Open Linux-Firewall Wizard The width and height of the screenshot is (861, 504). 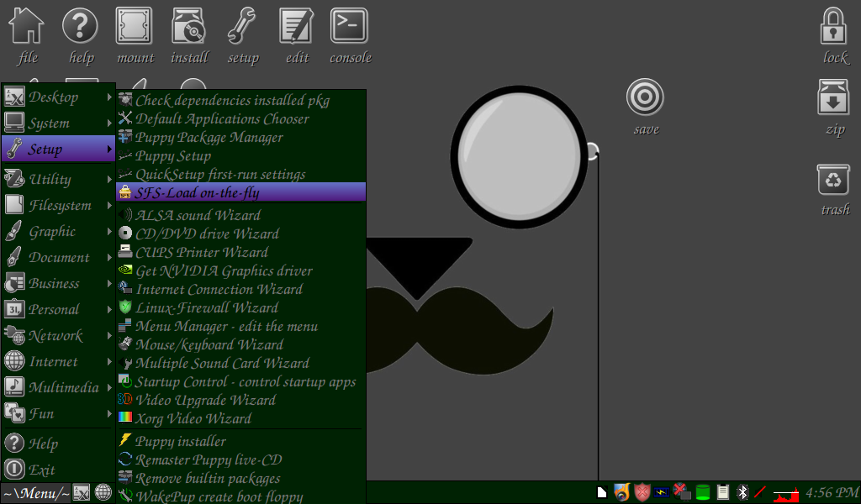pos(241,307)
